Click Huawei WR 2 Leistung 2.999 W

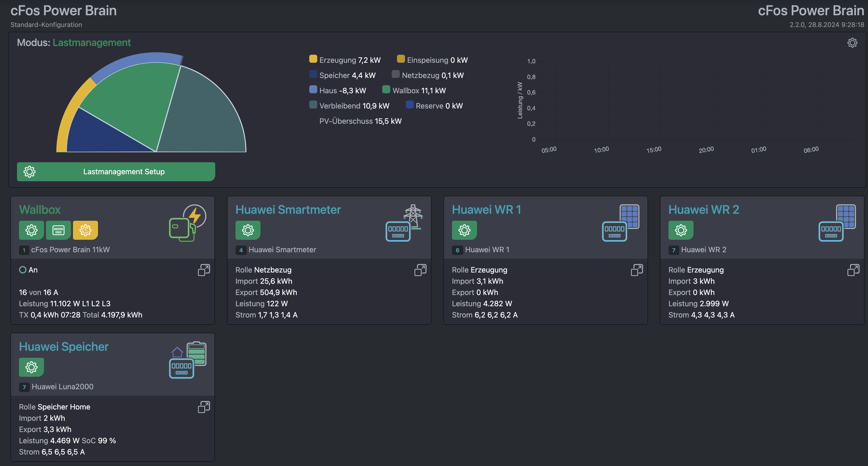698,303
